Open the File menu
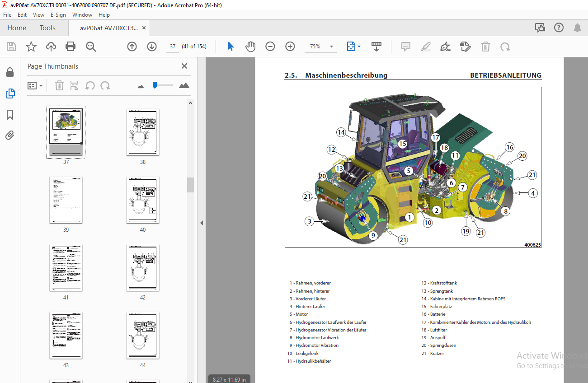This screenshot has height=383, width=588. (x=7, y=15)
